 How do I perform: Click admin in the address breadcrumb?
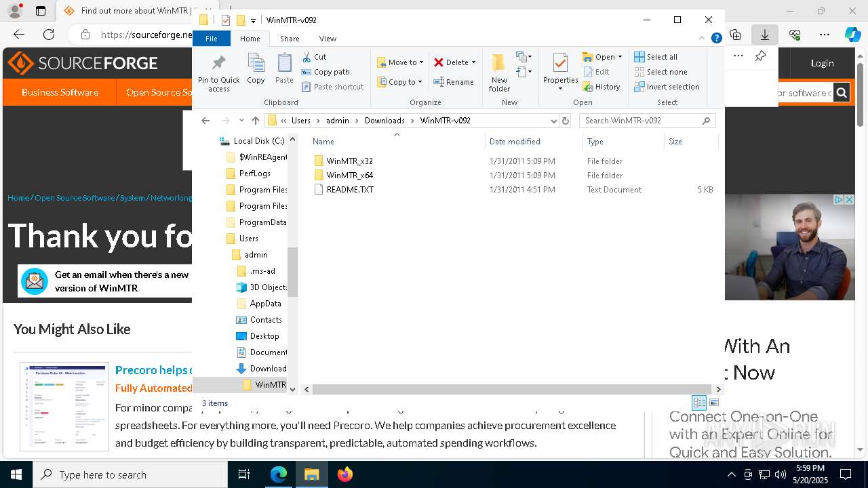(338, 121)
